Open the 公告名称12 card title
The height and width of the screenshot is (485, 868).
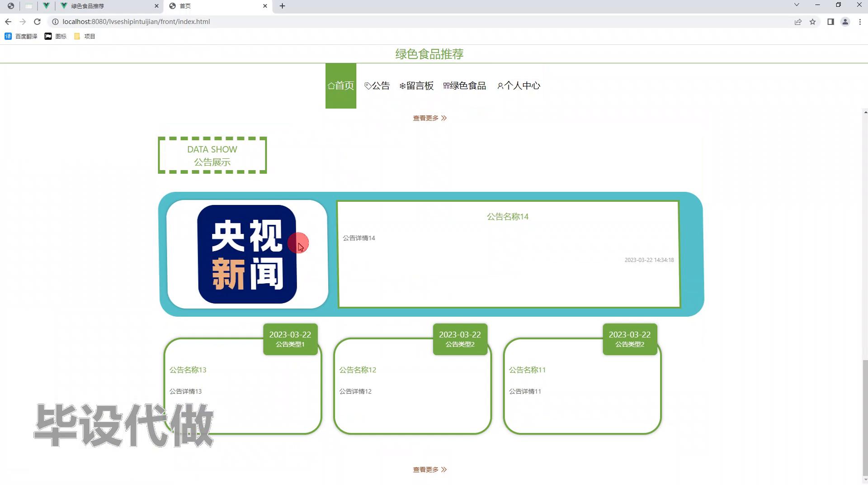(x=358, y=370)
